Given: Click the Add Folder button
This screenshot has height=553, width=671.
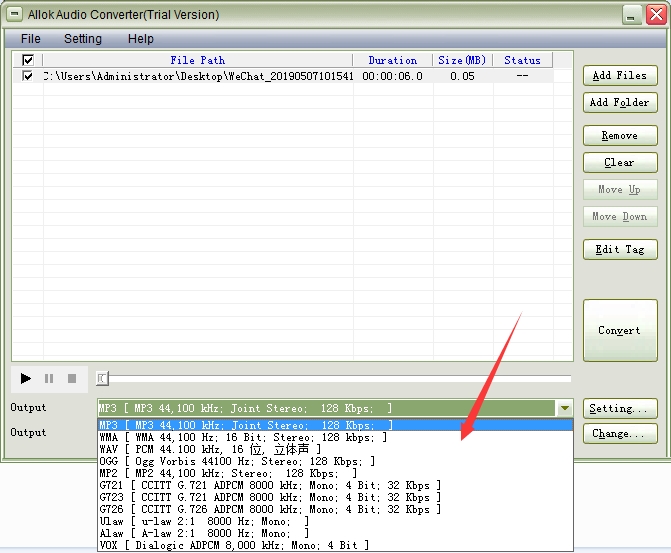Looking at the screenshot, I should [x=619, y=102].
